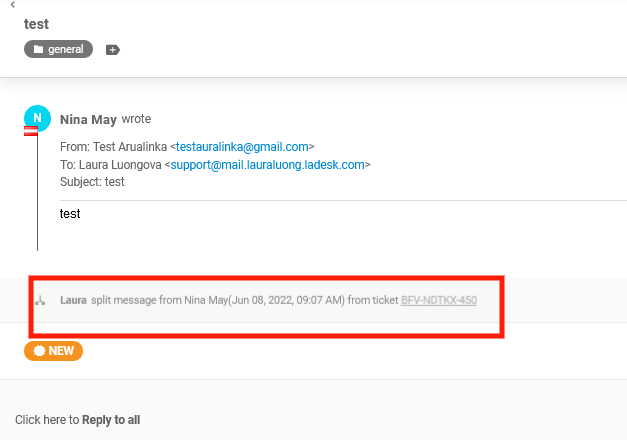The image size is (627, 440).
Task: Click the 'Subject: test' header line
Action: [92, 182]
